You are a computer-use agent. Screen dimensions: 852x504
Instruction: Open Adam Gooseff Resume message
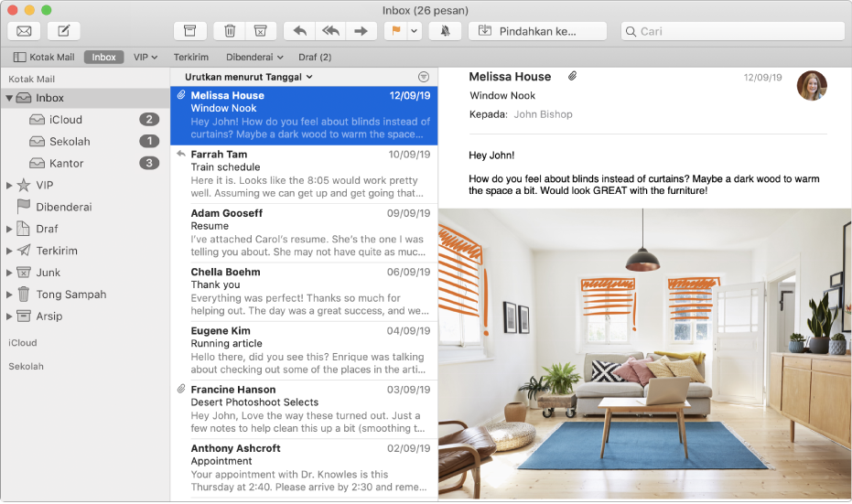point(304,232)
